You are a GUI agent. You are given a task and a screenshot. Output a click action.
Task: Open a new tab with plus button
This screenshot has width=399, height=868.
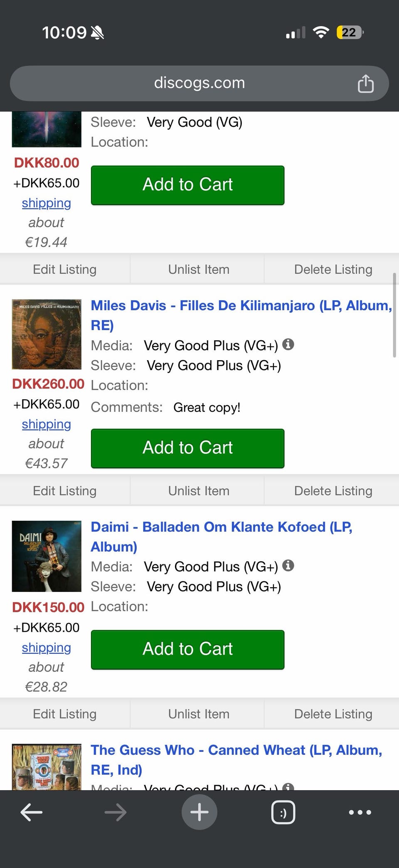click(x=199, y=812)
